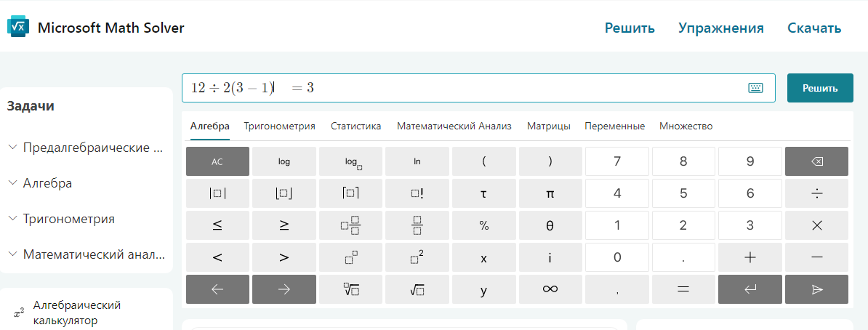This screenshot has height=330, width=868.
Task: Click the Решить solve button
Action: coord(820,88)
